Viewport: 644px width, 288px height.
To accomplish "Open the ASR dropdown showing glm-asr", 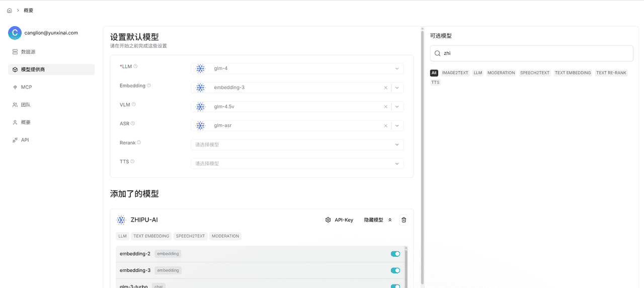I will coord(297,126).
